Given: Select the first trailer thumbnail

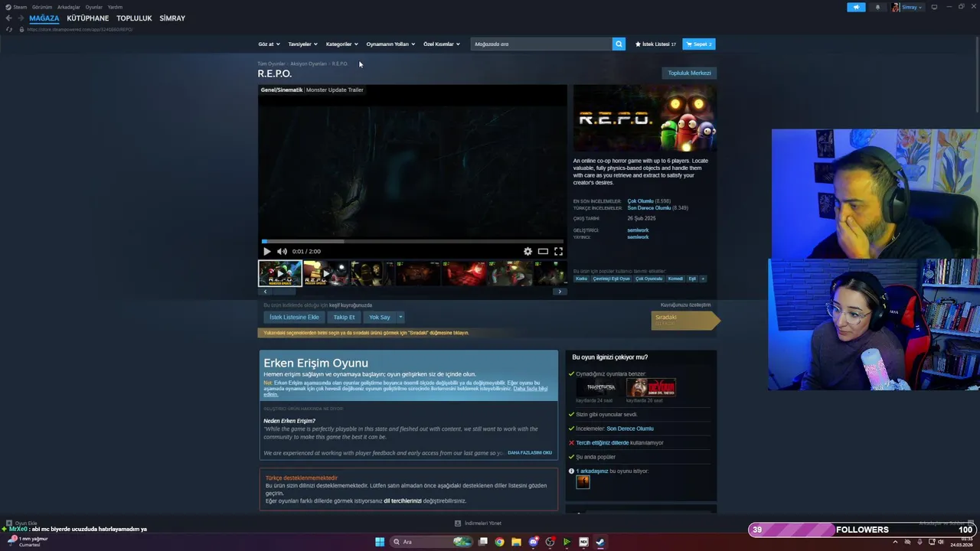Looking at the screenshot, I should [279, 273].
